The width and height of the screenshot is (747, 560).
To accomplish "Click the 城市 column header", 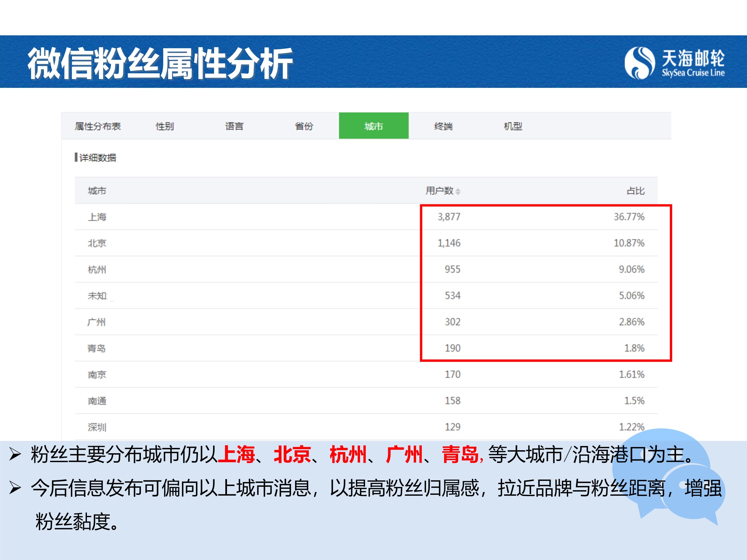I will coord(97,191).
